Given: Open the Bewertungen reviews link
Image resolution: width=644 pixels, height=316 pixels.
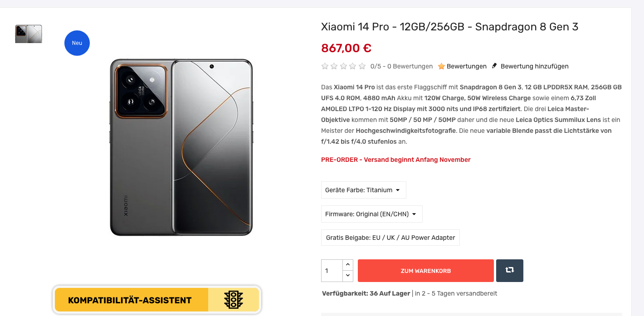Looking at the screenshot, I should 466,66.
